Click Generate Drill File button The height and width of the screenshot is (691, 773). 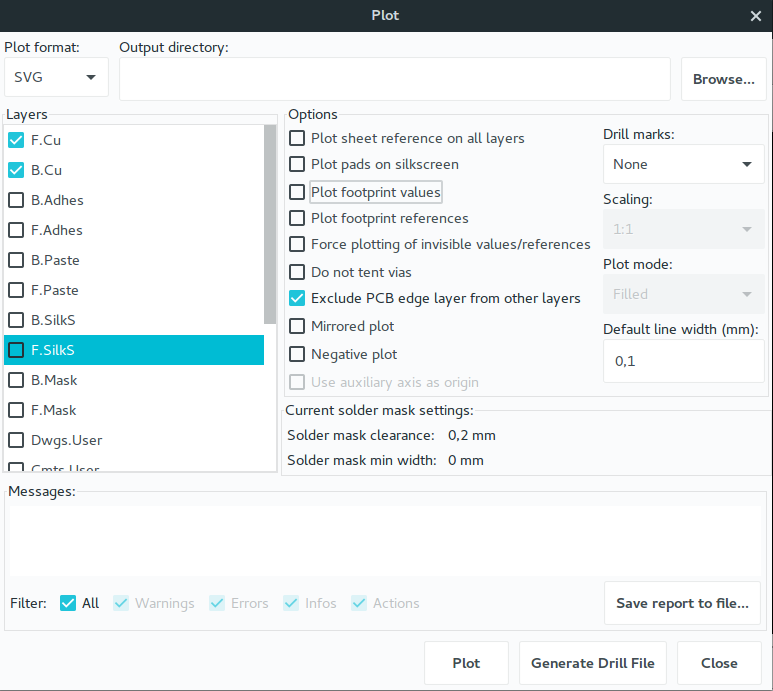tap(593, 663)
